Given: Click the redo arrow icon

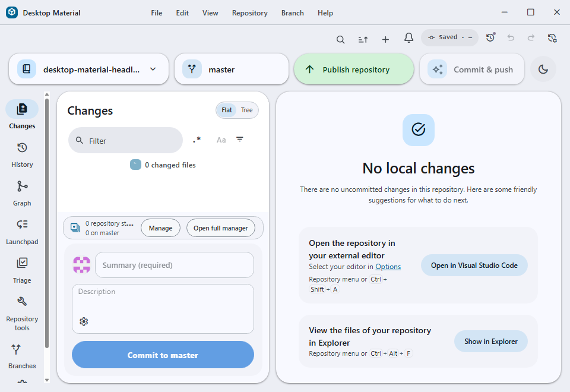Looking at the screenshot, I should [x=531, y=37].
